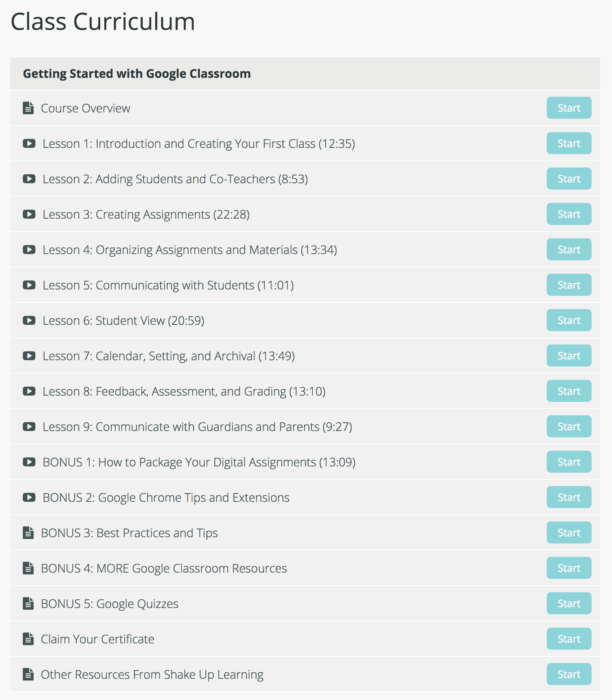This screenshot has height=700, width=612.
Task: Click the document icon for Claim Your Certificate
Action: pos(28,639)
